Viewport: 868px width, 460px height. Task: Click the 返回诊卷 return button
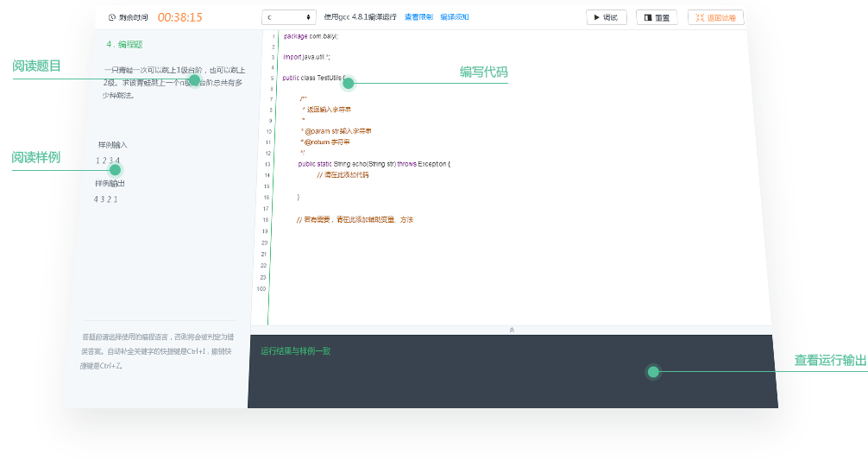coord(715,17)
